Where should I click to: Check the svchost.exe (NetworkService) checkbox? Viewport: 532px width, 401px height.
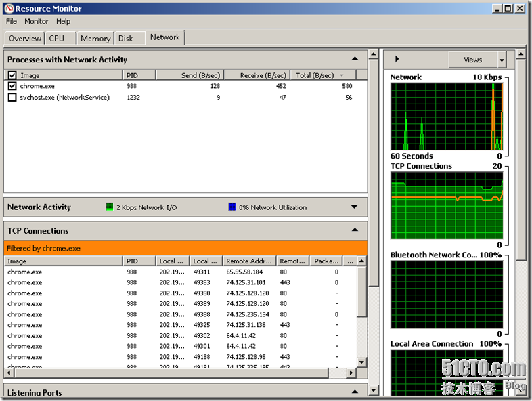12,97
